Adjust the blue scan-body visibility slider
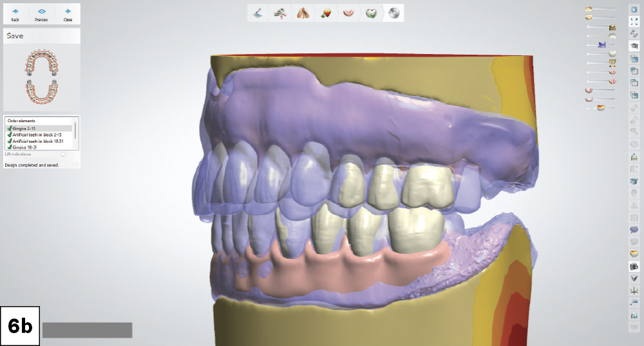644x346 pixels. pyautogui.click(x=602, y=44)
